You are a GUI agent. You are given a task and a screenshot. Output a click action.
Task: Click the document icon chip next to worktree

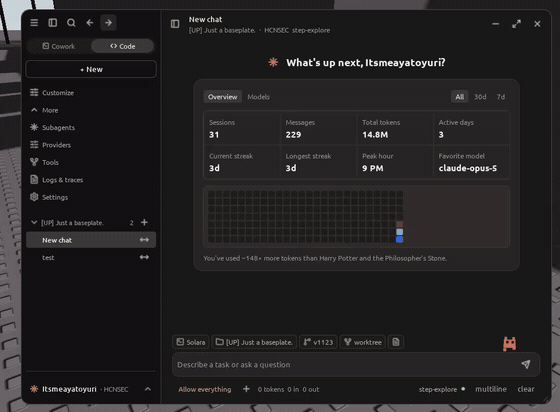[396, 342]
